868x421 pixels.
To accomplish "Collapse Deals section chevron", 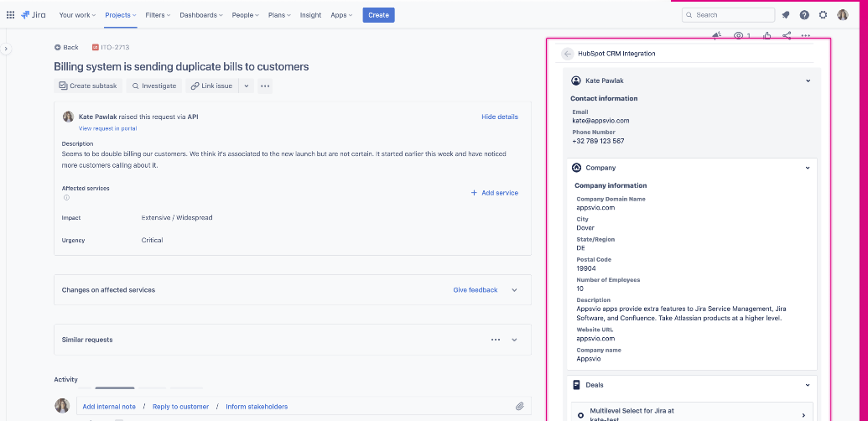I will coord(808,384).
